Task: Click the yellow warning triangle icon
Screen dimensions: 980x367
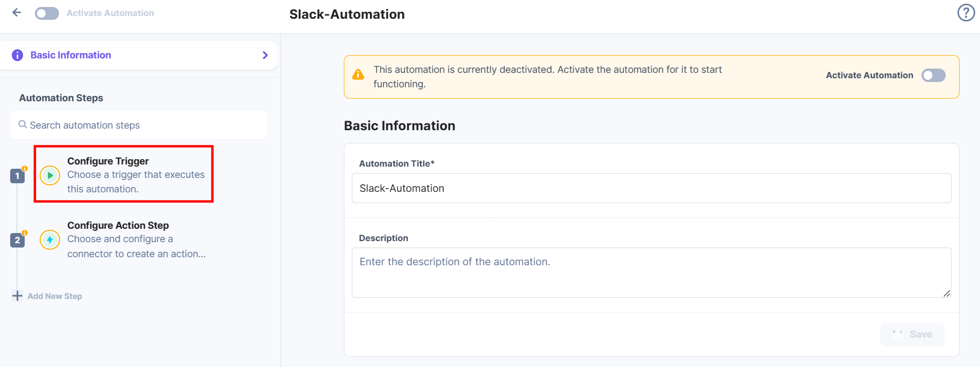Action: tap(358, 74)
